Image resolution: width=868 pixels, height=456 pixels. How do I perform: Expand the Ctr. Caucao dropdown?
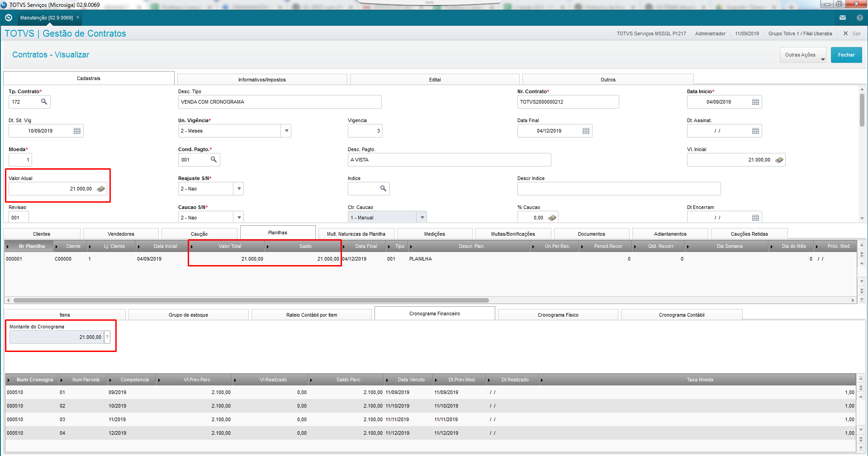pos(422,217)
